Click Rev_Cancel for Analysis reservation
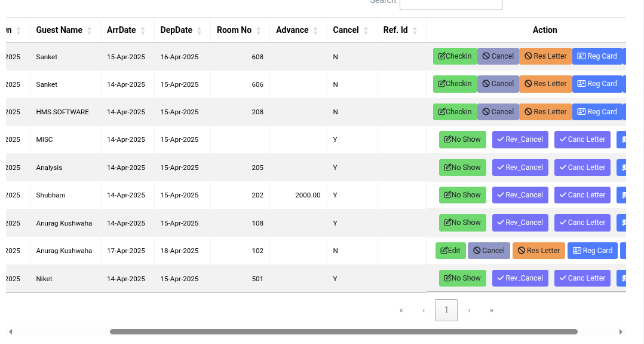The height and width of the screenshot is (344, 644). pyautogui.click(x=520, y=168)
